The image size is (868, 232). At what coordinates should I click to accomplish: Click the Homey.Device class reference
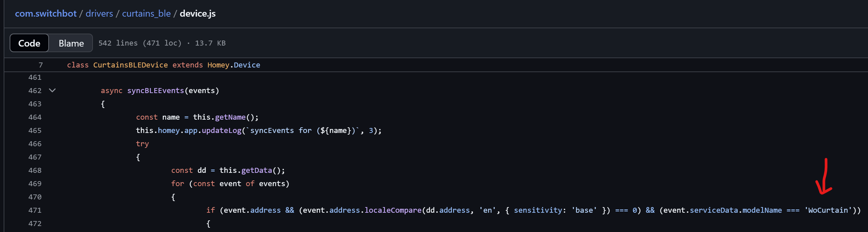(234, 65)
